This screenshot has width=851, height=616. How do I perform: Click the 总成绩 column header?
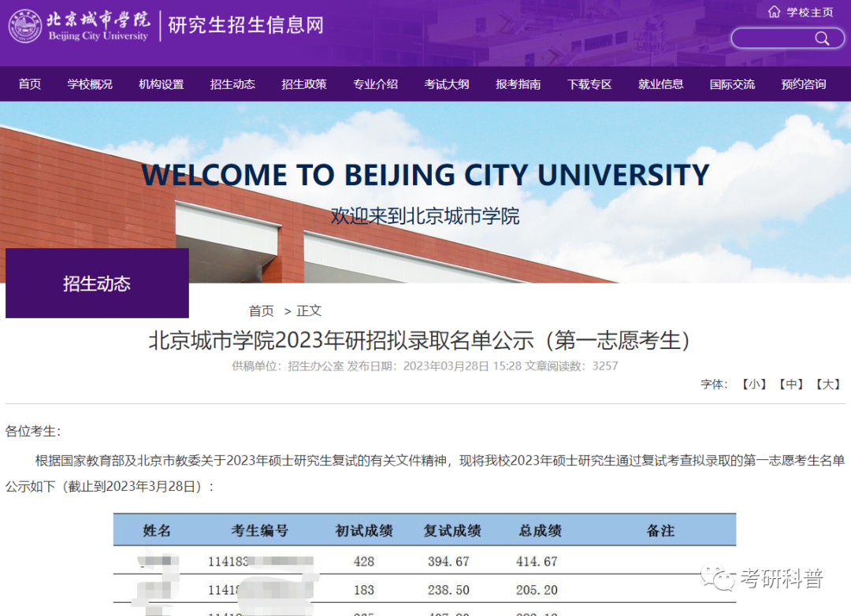click(x=540, y=531)
